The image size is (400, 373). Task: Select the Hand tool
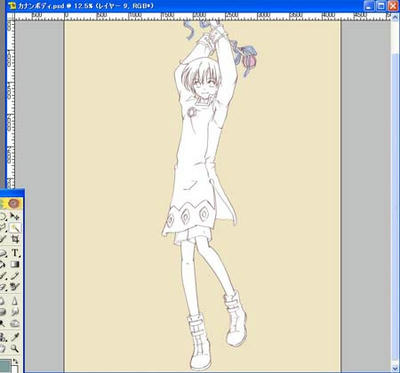(x=3, y=349)
